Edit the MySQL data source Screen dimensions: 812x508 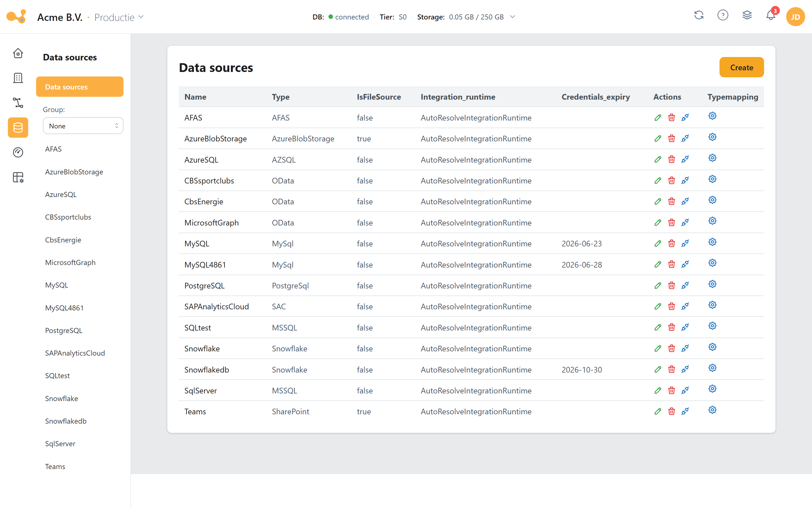tap(658, 243)
